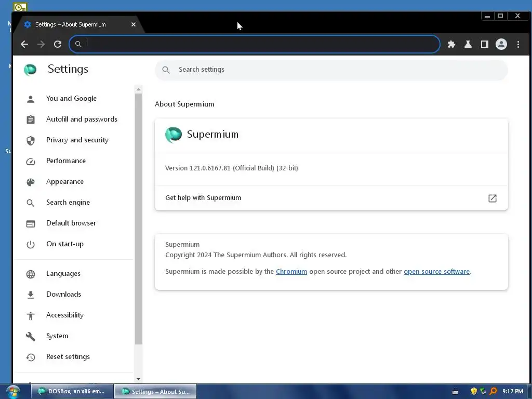Click the Supermium logo next to Settings heading
This screenshot has height=399, width=532.
point(30,70)
